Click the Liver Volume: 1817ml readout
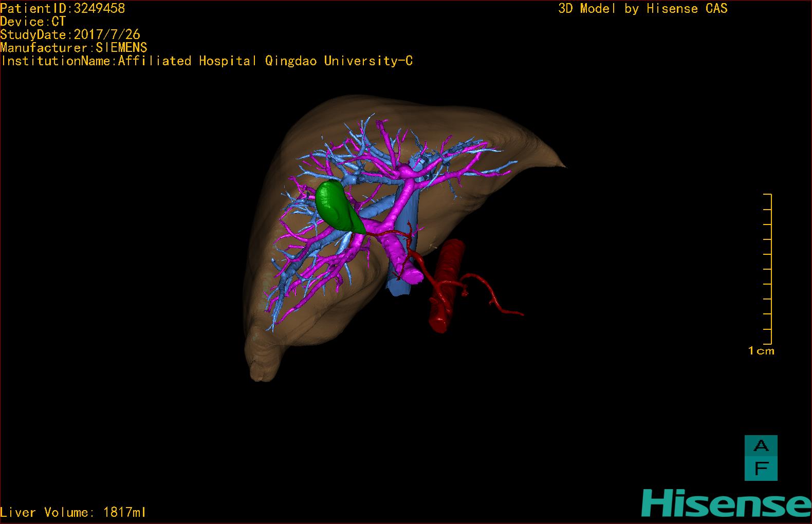Viewport: 812px width, 524px height. (x=73, y=512)
